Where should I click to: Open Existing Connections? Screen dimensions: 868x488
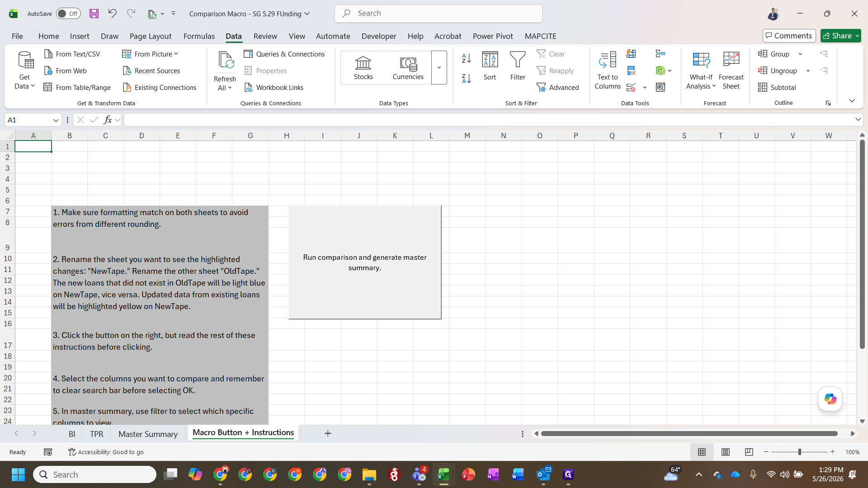(x=160, y=87)
